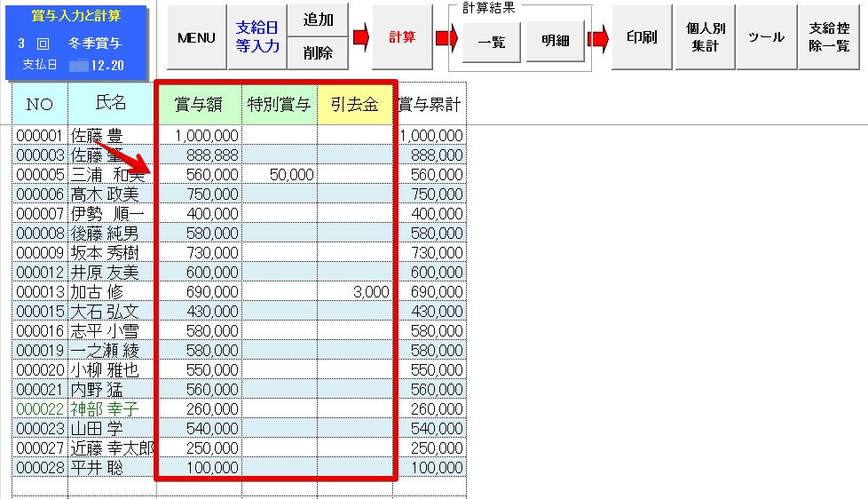Screen dimensions: 868x499
Task: Open the 支給日等入力 screen
Action: point(257,38)
